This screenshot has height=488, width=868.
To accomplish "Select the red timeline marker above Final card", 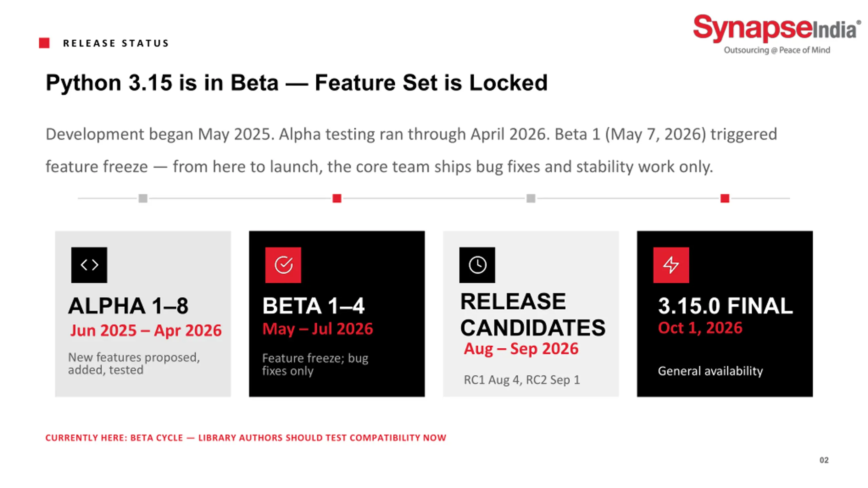I will (x=725, y=198).
